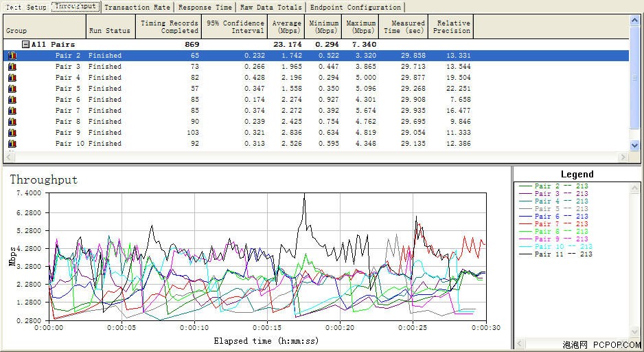
Task: Click the table's down scroll arrow
Action: [x=634, y=145]
